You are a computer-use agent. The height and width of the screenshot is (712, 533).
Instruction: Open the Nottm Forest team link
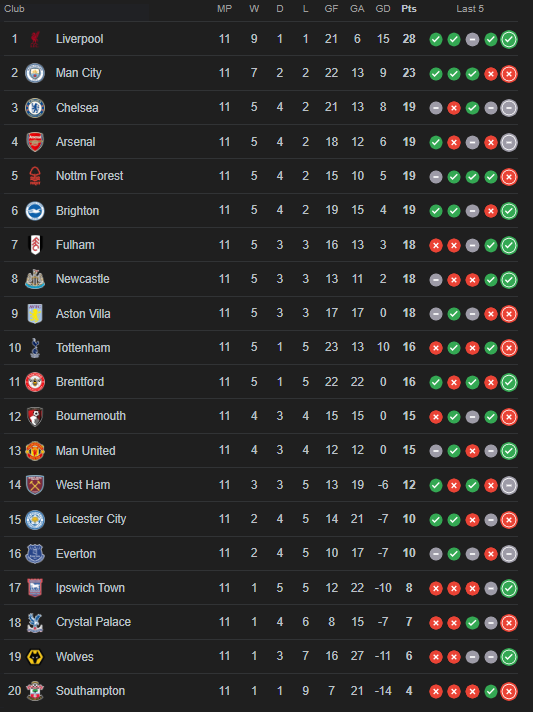(x=89, y=176)
